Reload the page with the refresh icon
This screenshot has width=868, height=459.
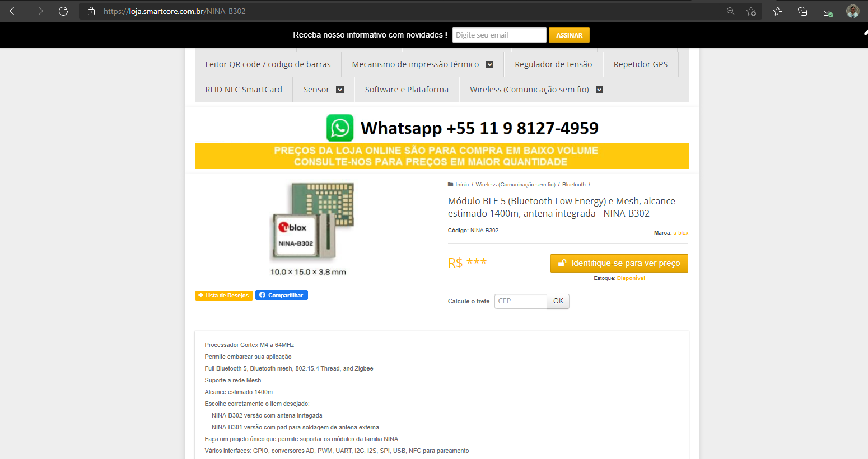63,11
